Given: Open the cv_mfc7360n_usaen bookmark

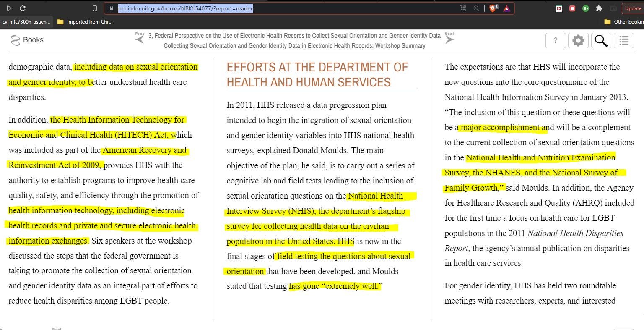Looking at the screenshot, I should tap(26, 22).
